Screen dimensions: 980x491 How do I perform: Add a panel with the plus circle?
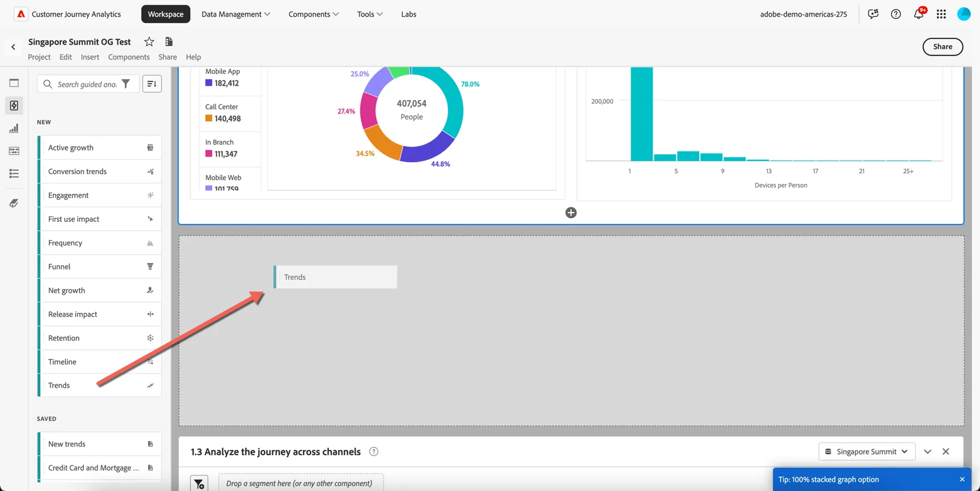[x=571, y=213]
